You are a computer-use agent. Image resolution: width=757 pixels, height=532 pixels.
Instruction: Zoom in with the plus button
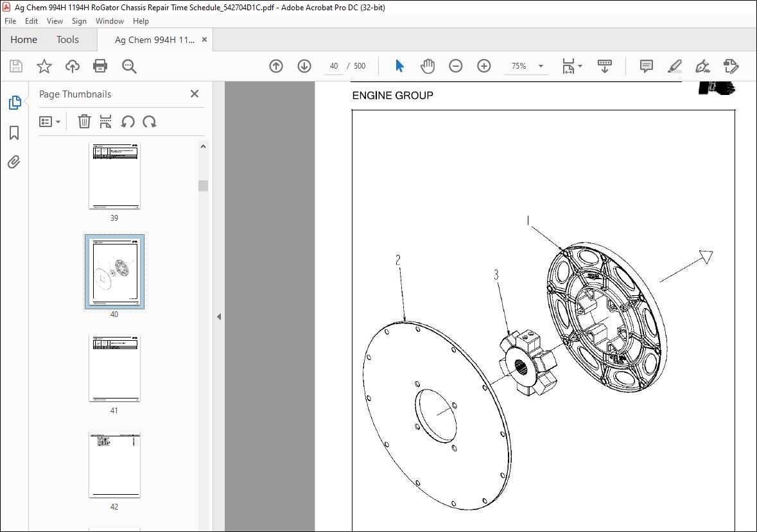click(483, 66)
